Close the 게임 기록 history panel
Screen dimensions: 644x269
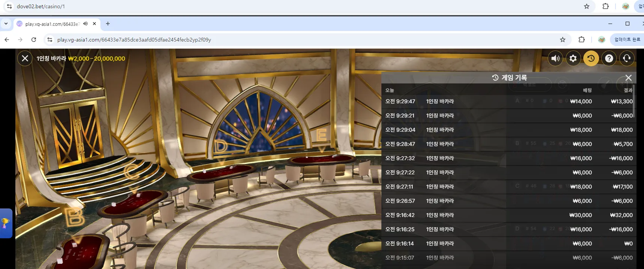tap(629, 78)
